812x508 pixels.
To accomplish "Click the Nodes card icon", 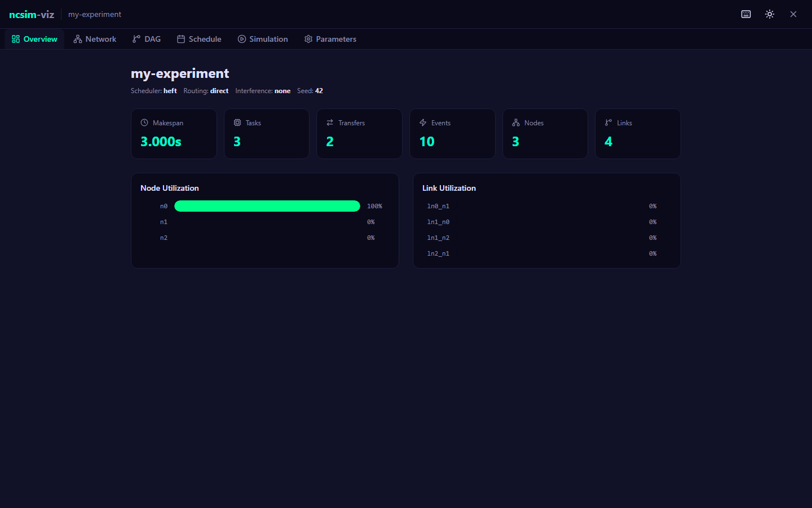I will pos(516,122).
